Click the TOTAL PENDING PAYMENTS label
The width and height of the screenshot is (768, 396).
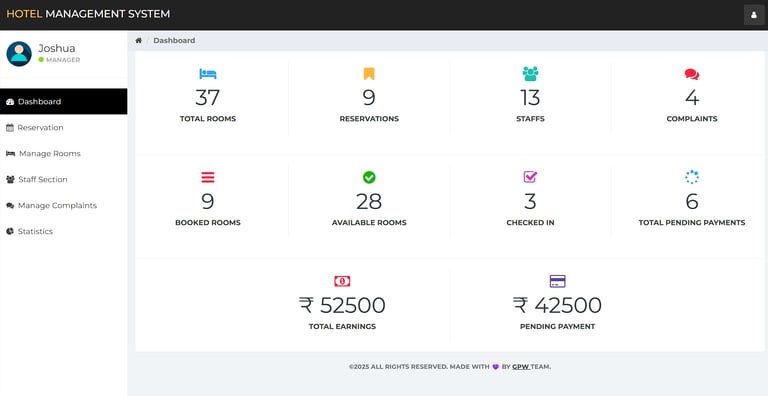(x=692, y=223)
